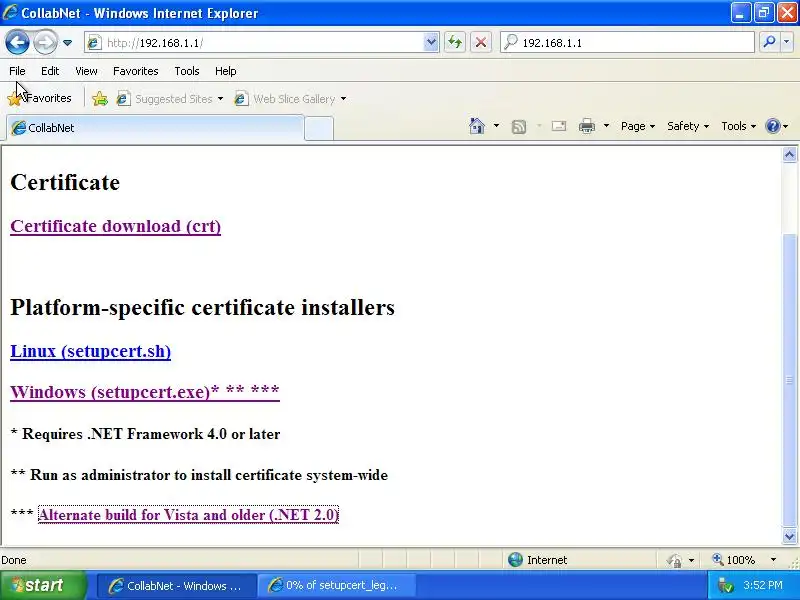
Task: Click Alternate build for Vista and older link
Action: (188, 515)
